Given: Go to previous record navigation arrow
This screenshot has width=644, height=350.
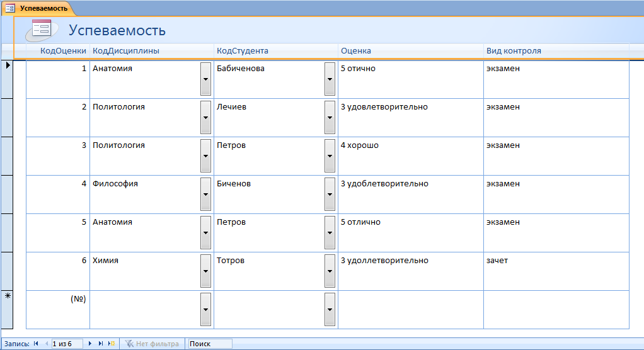Looking at the screenshot, I should click(47, 344).
